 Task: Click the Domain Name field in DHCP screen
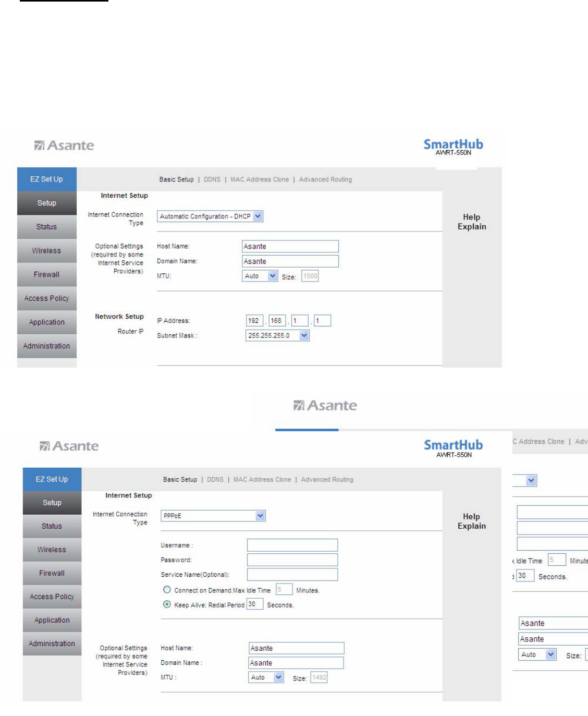coord(290,261)
